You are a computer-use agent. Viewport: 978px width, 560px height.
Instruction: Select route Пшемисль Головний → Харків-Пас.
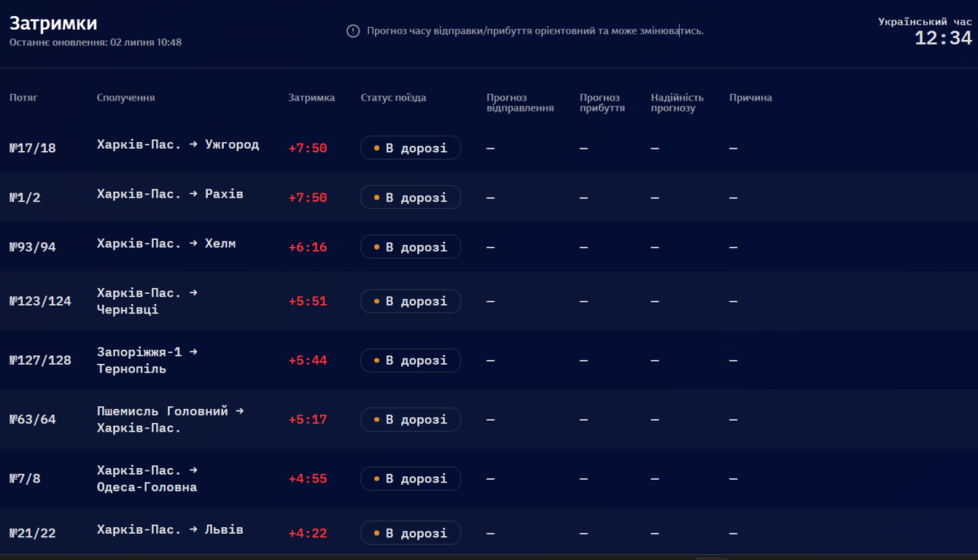170,419
